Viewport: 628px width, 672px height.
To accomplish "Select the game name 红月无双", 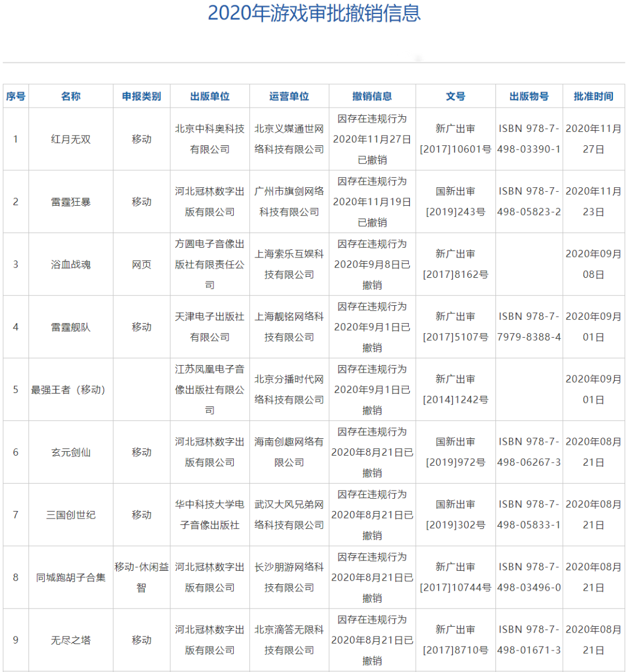I will [x=72, y=140].
